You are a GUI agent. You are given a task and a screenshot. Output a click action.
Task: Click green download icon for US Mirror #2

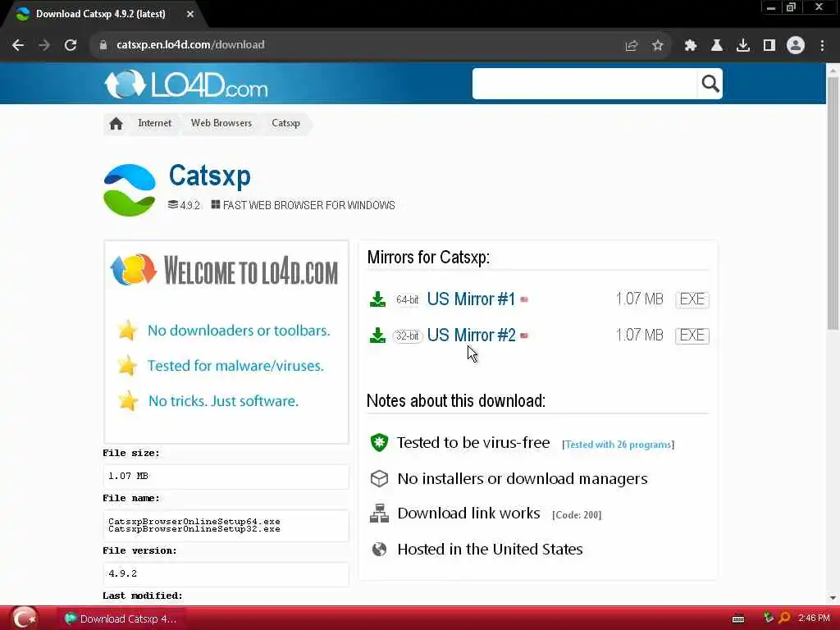377,336
